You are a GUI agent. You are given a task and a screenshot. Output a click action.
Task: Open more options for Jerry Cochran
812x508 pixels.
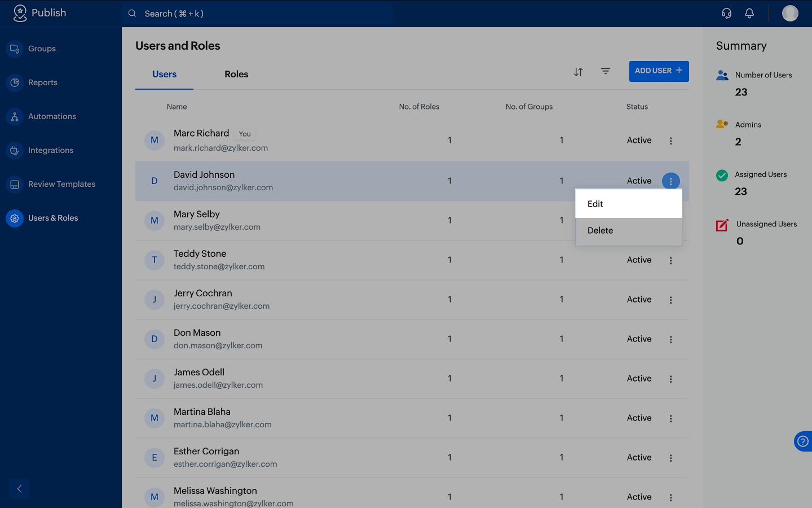click(x=670, y=300)
